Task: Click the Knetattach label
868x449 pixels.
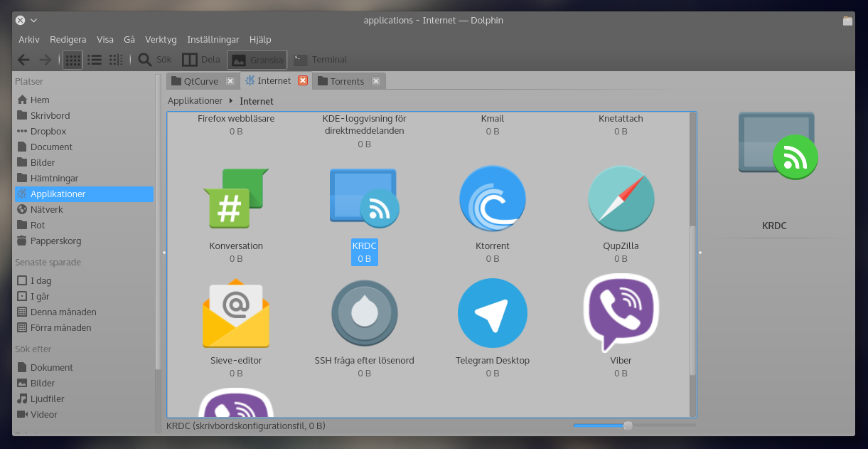Action: pyautogui.click(x=621, y=119)
